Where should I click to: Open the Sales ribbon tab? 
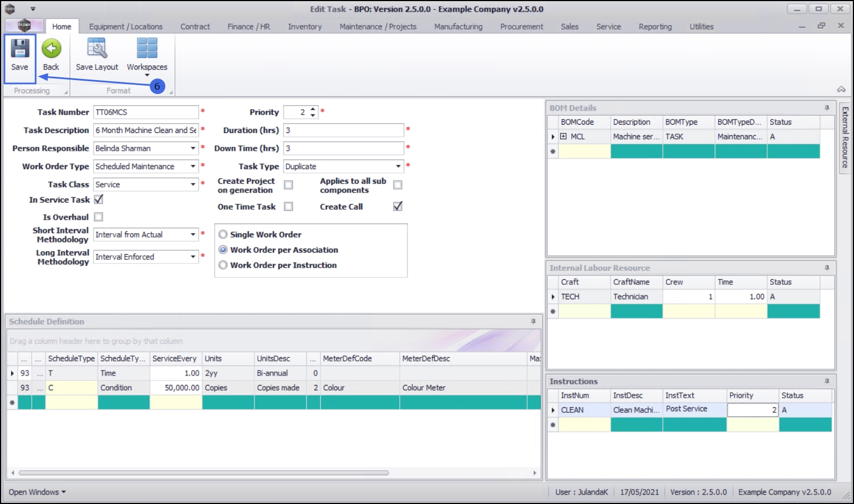click(570, 27)
